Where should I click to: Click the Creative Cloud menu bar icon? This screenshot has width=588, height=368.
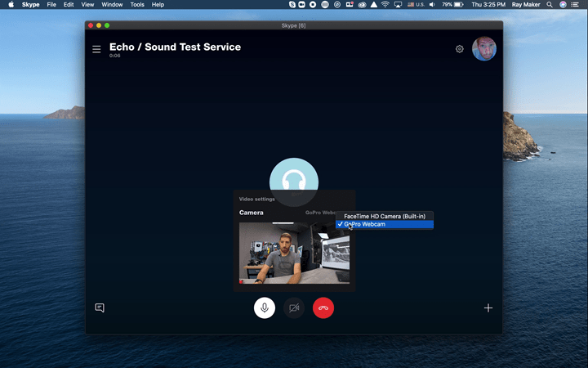tap(362, 5)
